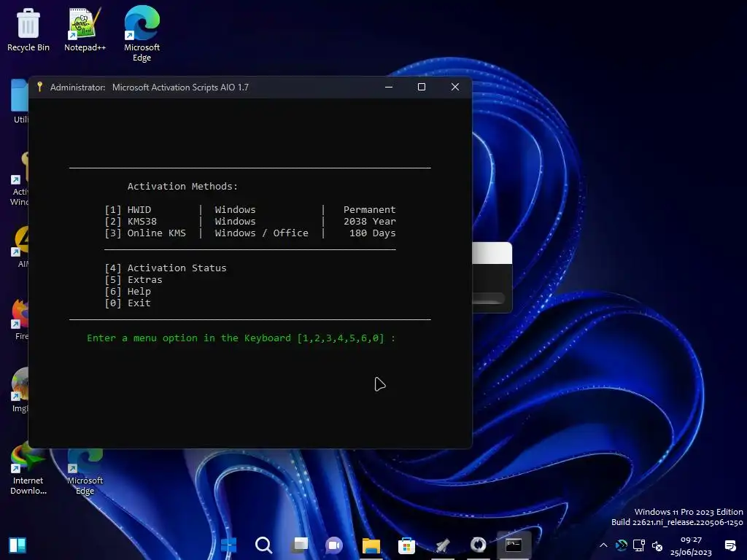Click the [4] Activation Status line

pos(166,268)
